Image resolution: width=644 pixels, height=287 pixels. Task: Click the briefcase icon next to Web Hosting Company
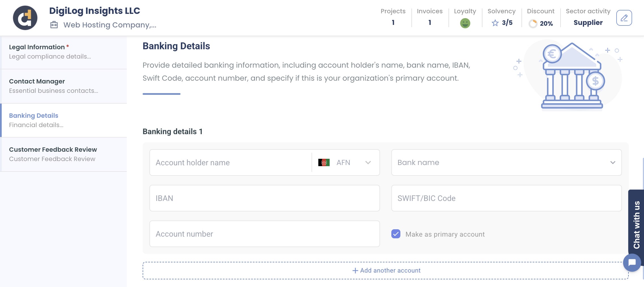pyautogui.click(x=54, y=24)
